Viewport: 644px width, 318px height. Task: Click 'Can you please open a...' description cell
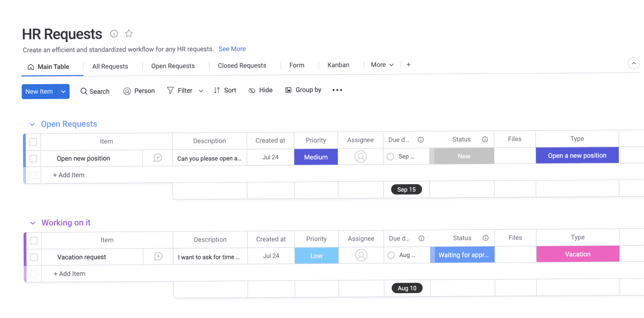(x=210, y=158)
